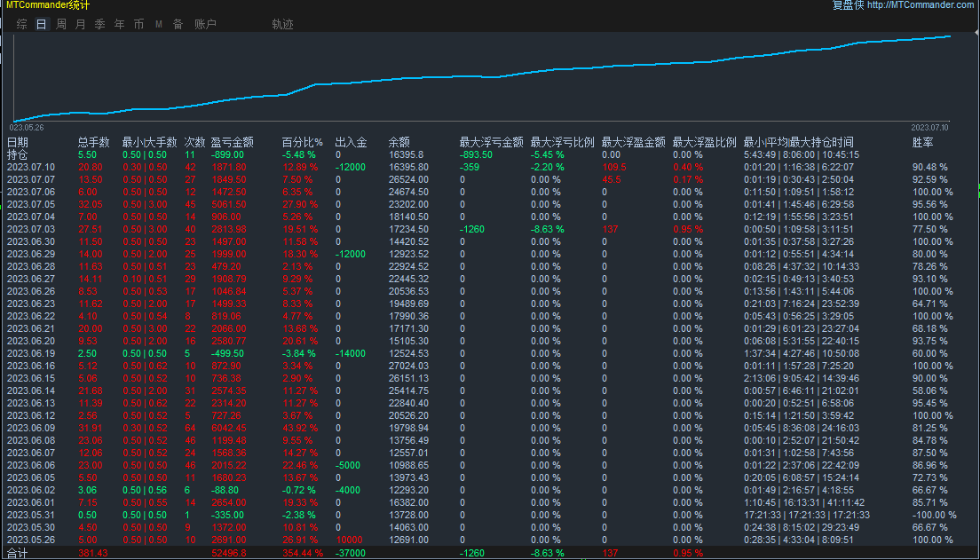Click the 复盘侠 label next to the link

848,5
